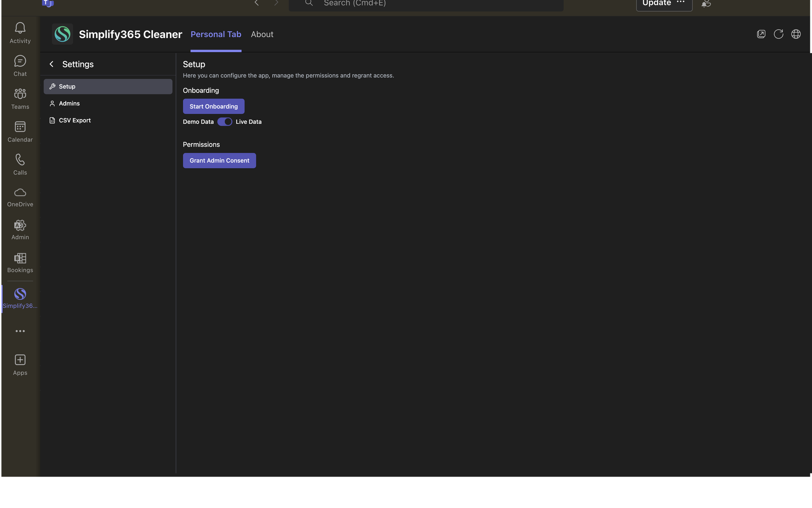812x508 pixels.
Task: Click the profile presence icon at top right
Action: coord(706,4)
